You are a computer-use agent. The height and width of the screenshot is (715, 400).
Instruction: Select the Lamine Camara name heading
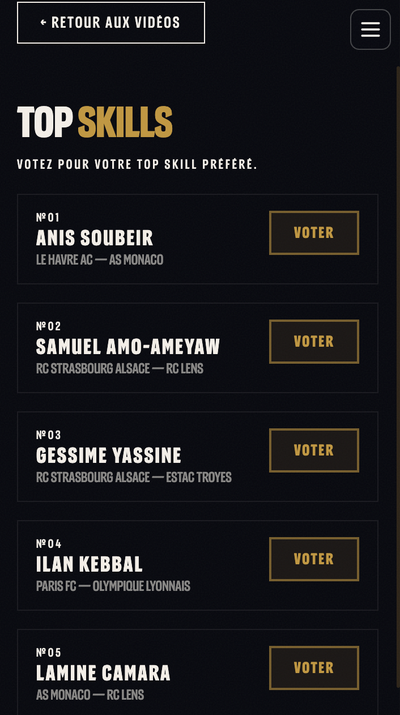(103, 673)
